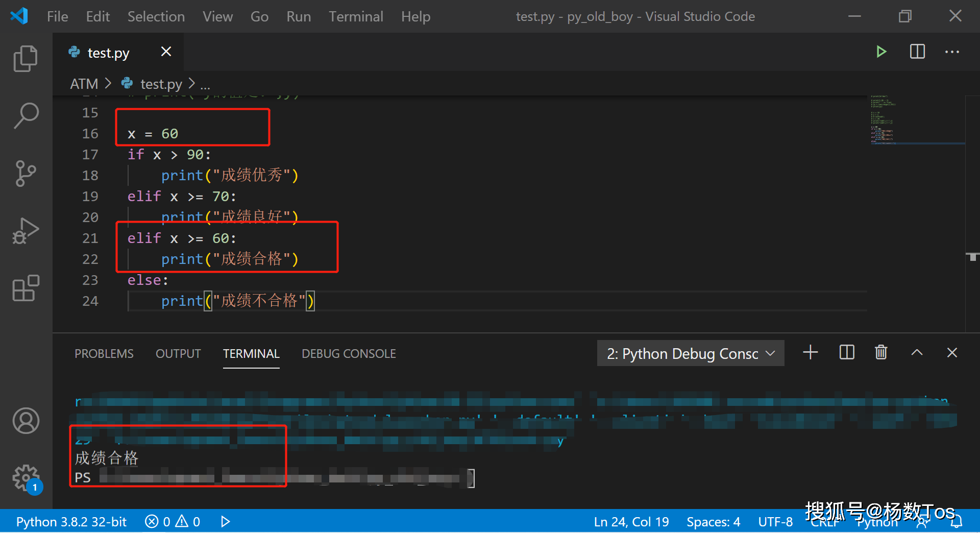This screenshot has height=533, width=980.
Task: Click the editor vertical scrollbar
Action: tap(972, 214)
